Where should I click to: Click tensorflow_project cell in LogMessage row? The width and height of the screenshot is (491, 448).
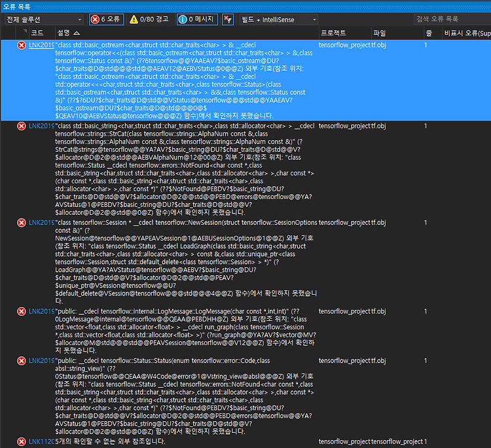(344, 311)
